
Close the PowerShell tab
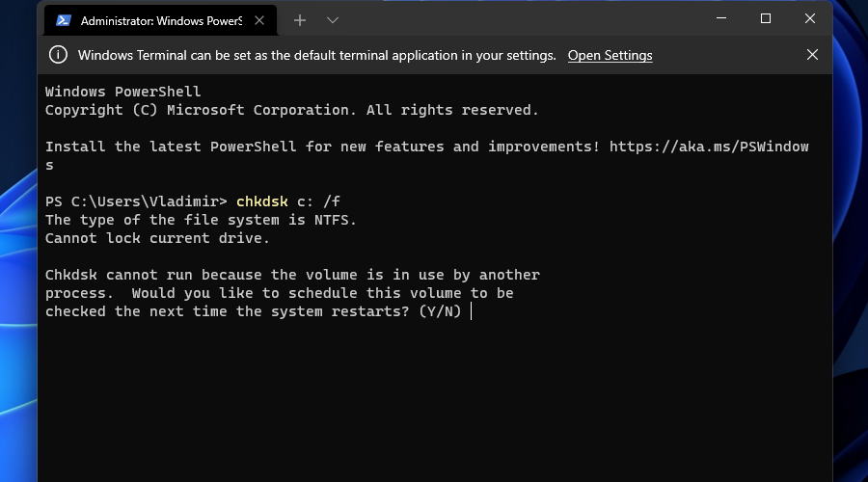click(259, 21)
